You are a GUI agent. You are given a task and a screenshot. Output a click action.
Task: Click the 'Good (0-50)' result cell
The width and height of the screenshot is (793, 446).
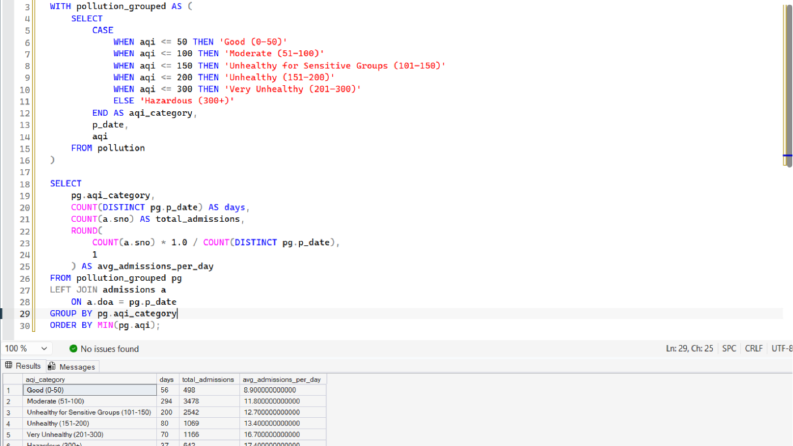(90, 390)
